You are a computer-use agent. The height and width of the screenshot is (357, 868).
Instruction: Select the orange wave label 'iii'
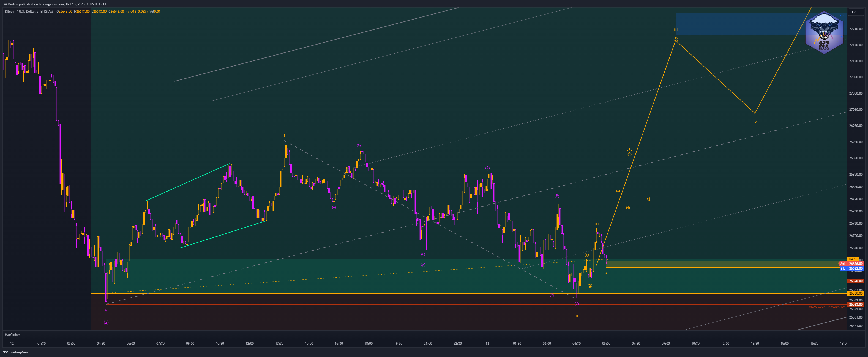[x=676, y=30]
